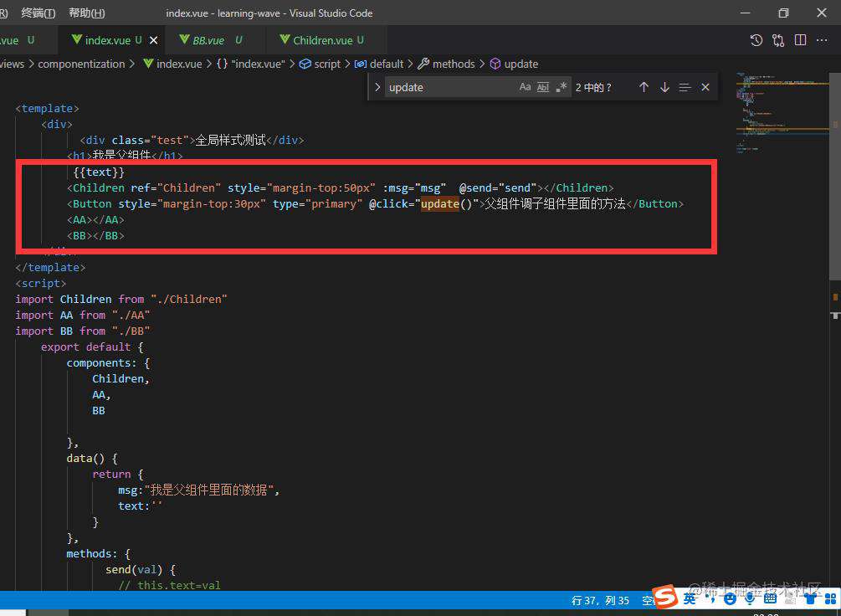This screenshot has height=616, width=841.
Task: Open the More Actions ellipsis menu
Action: (x=822, y=40)
